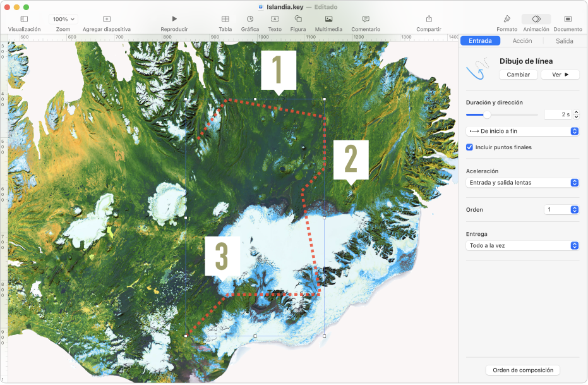Click the Agregar diapositiva icon
This screenshot has width=588, height=385.
coord(106,20)
